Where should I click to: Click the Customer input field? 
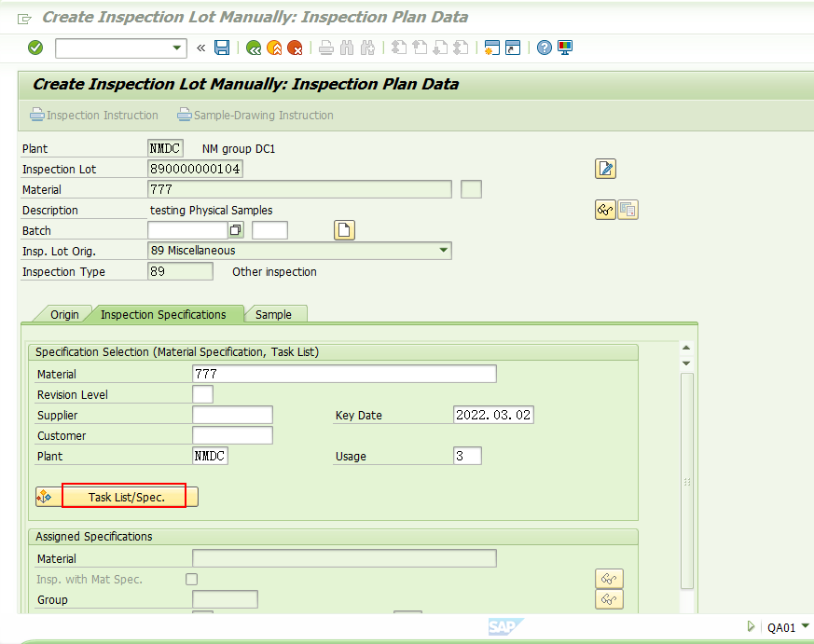(232, 435)
